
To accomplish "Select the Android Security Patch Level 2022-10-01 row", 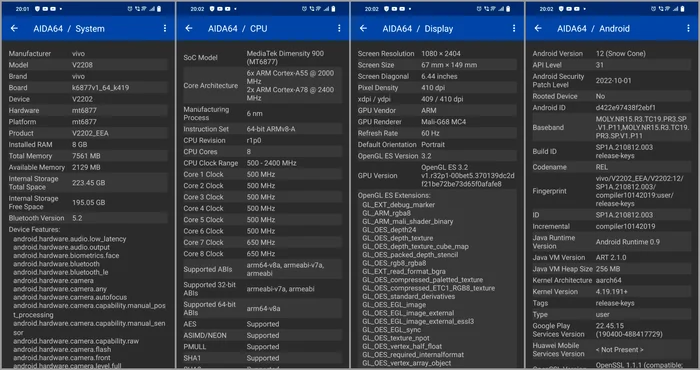I will 611,80.
